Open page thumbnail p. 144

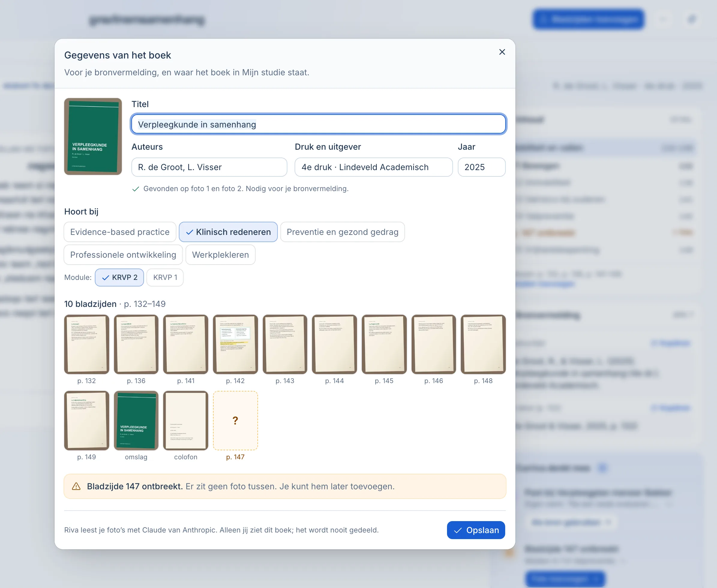click(x=334, y=344)
